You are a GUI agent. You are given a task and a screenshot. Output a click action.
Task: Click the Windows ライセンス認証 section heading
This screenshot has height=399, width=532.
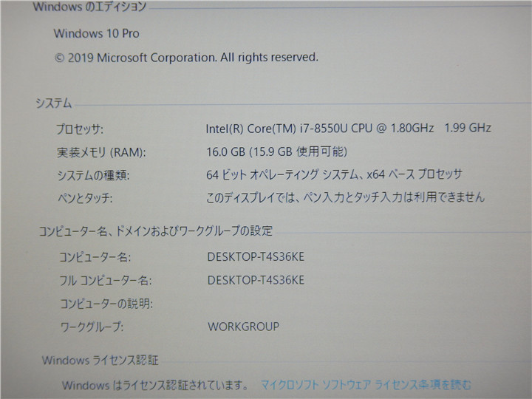[x=100, y=360]
